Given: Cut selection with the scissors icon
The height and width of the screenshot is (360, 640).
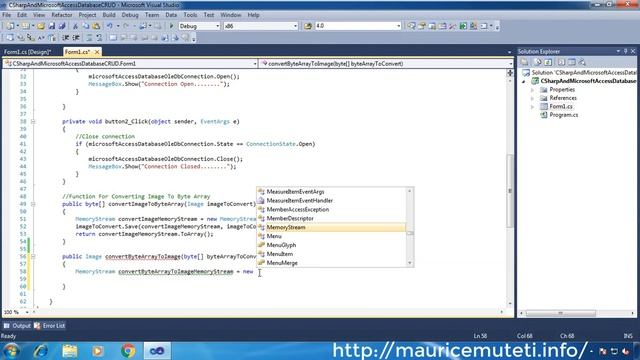Looking at the screenshot, I should point(75,26).
